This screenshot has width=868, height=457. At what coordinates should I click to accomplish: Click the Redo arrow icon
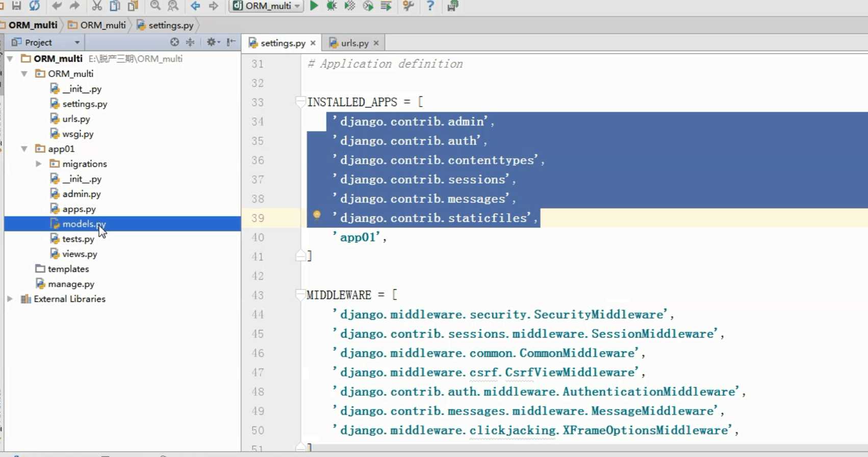(x=75, y=6)
